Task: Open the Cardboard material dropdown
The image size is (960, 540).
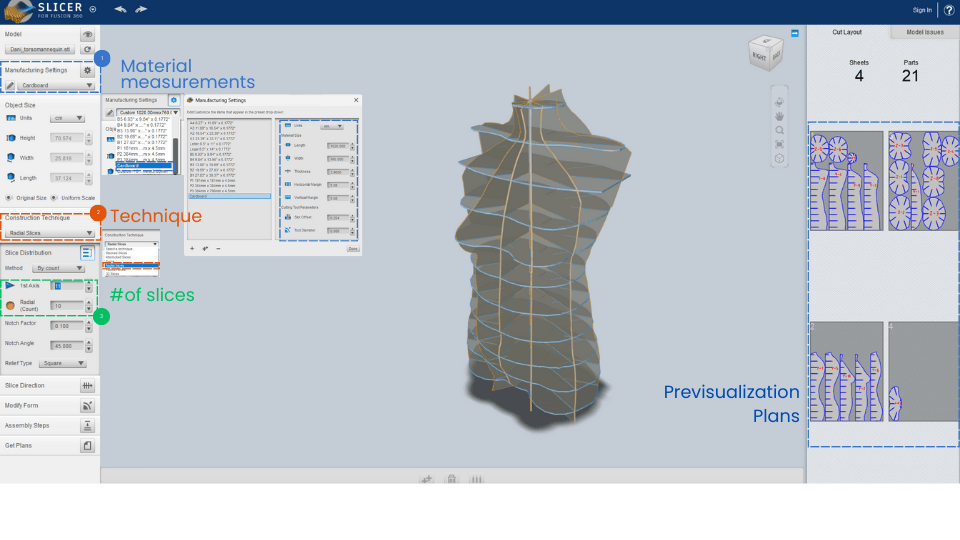Action: click(x=56, y=86)
